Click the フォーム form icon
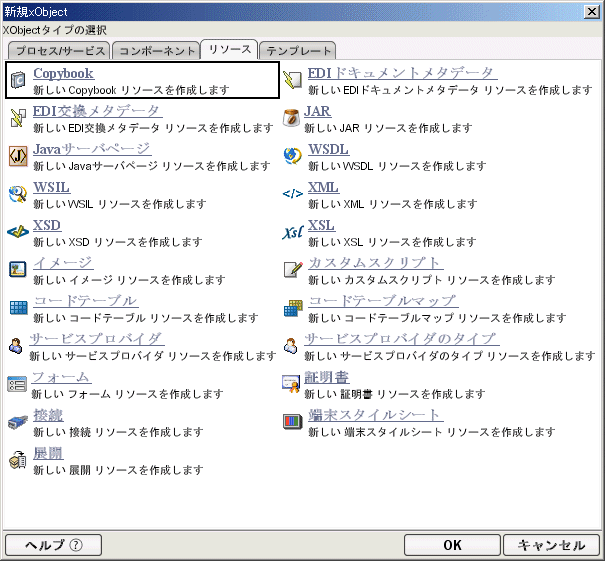Image resolution: width=605 pixels, height=561 pixels. (17, 384)
